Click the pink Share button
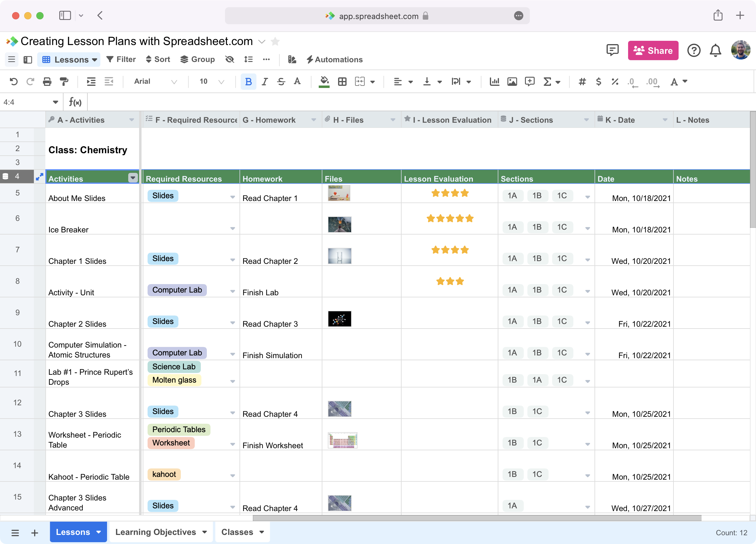Screen dimensions: 756x544 pyautogui.click(x=653, y=51)
